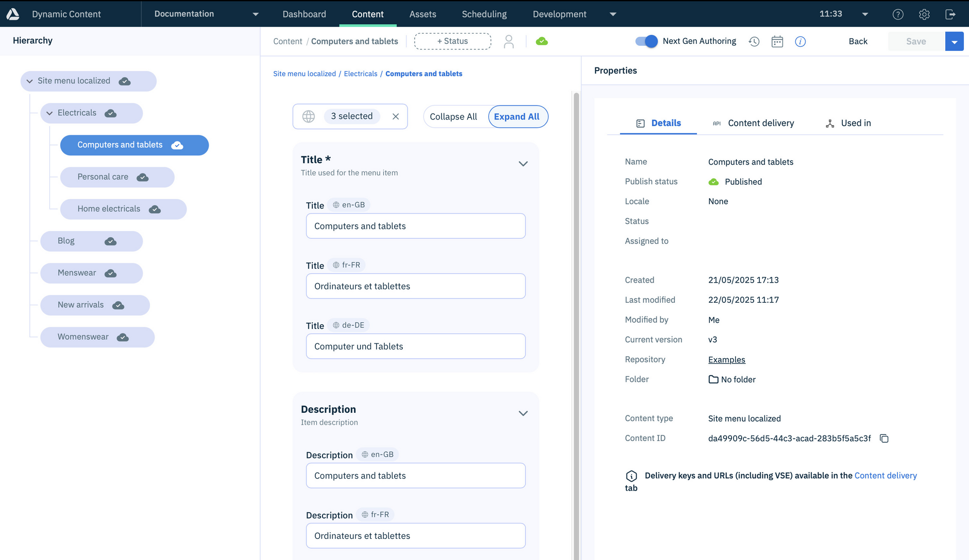Open the scheduling calendar icon
Viewport: 969px width, 560px height.
point(777,41)
